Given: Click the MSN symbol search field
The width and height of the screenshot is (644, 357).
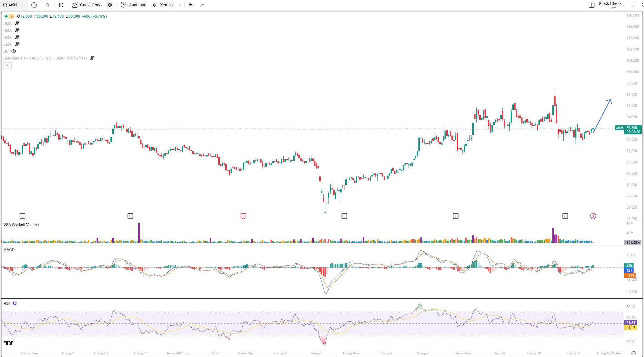Looking at the screenshot, I should point(13,5).
